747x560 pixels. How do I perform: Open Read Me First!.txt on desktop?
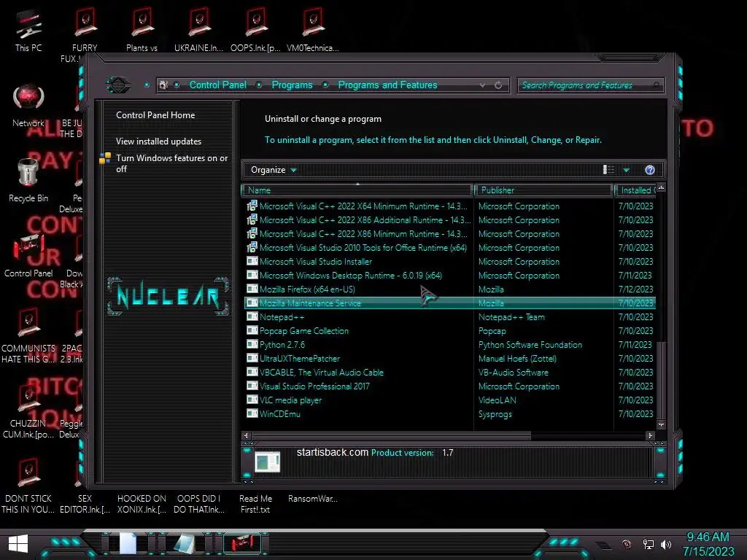tap(255, 505)
